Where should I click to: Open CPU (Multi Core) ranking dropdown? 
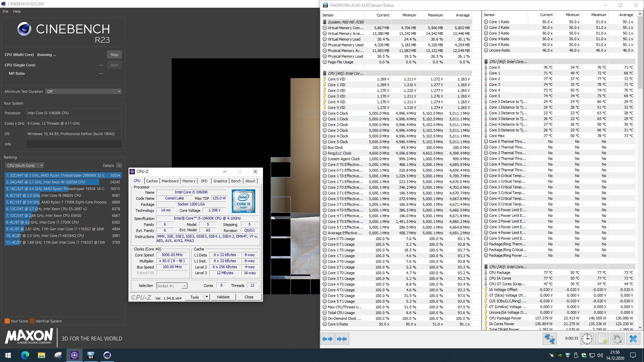24,166
